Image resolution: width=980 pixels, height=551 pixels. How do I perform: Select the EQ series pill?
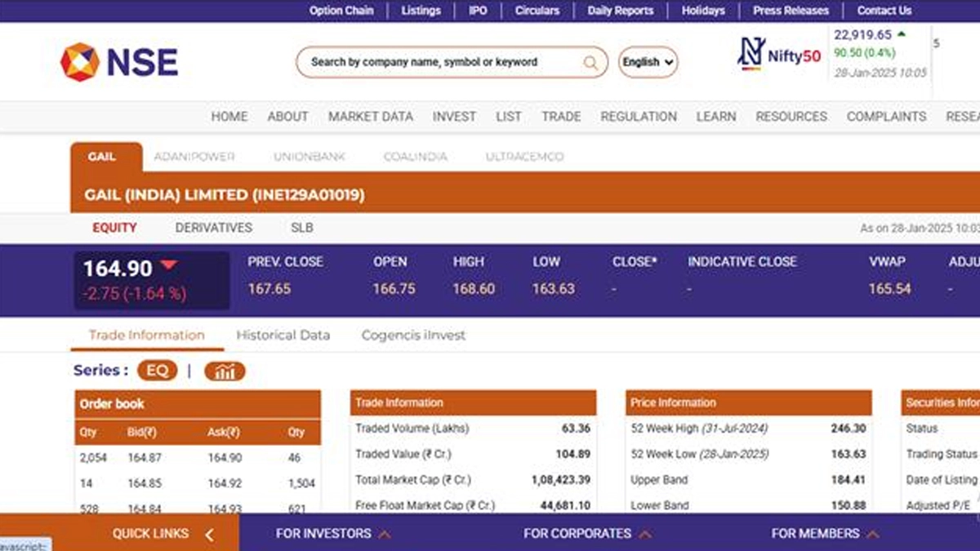pos(157,371)
